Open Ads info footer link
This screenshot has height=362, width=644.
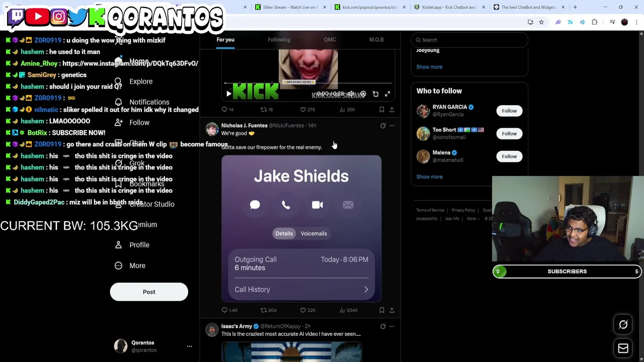point(452,219)
